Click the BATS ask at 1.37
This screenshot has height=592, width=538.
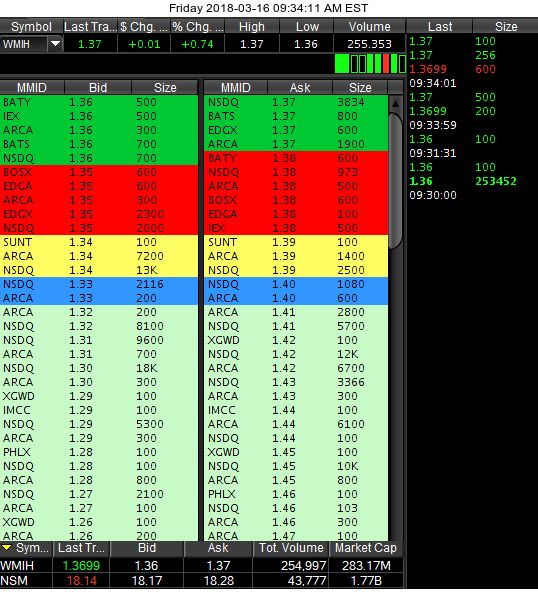(296, 116)
